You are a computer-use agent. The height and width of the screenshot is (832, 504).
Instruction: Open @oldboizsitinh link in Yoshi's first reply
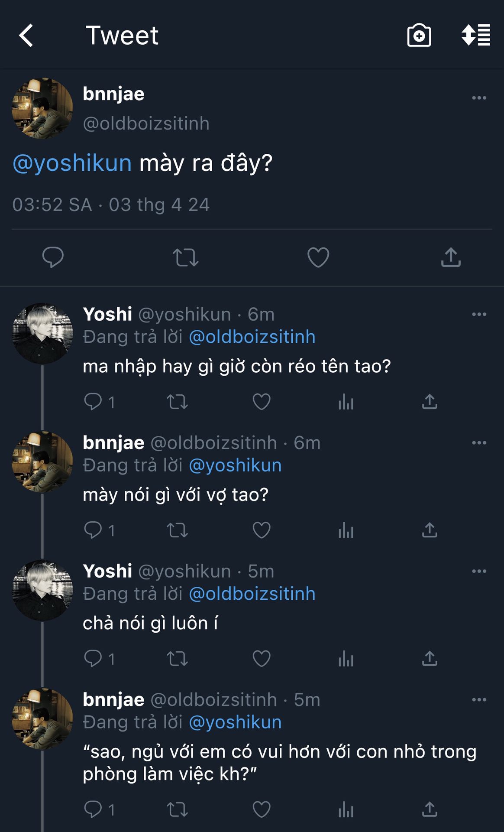coord(252,337)
